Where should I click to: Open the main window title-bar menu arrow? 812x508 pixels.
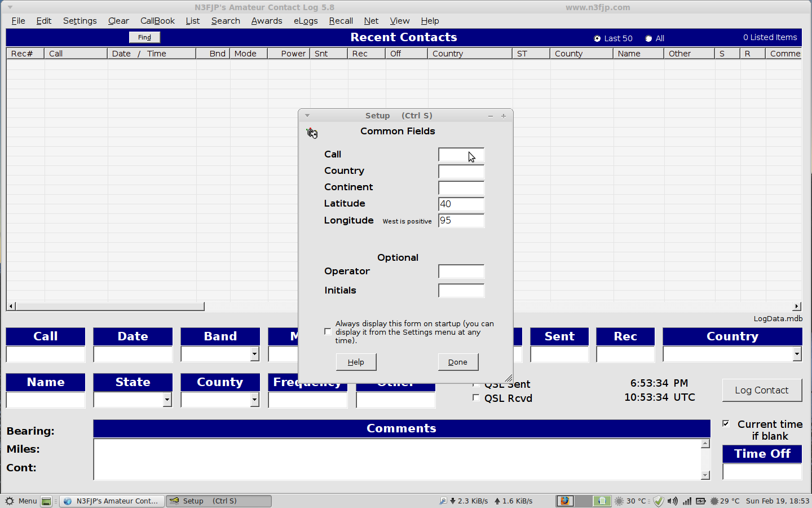(x=10, y=7)
